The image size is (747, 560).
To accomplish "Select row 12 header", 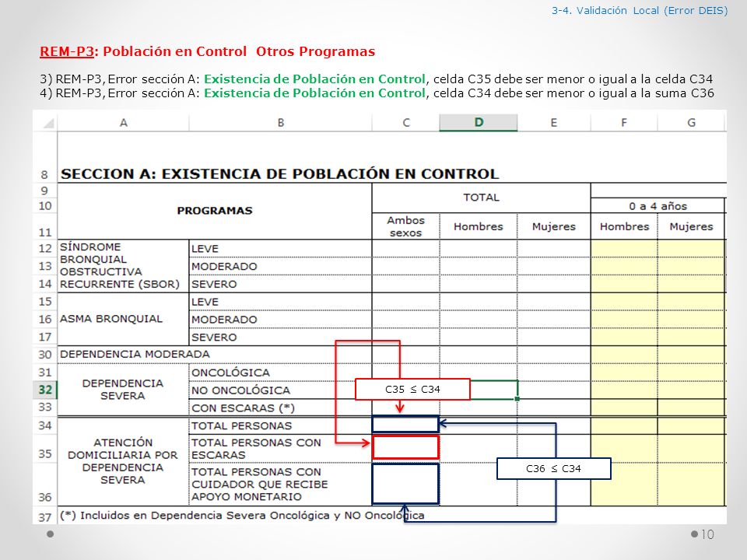I will click(45, 248).
